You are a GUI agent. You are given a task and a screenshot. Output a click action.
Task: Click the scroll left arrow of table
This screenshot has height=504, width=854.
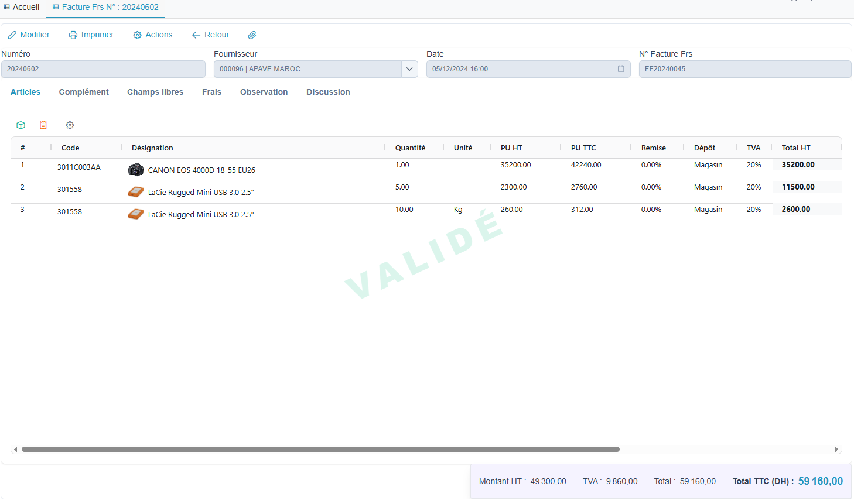pos(16,450)
